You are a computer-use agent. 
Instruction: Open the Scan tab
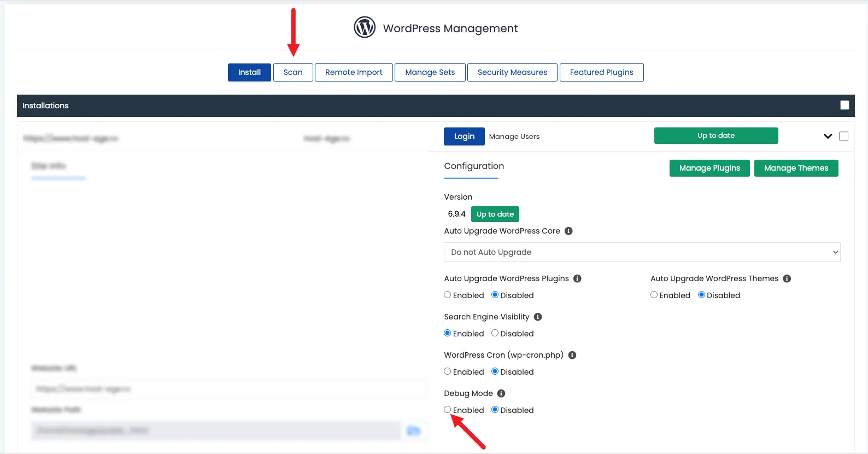293,72
